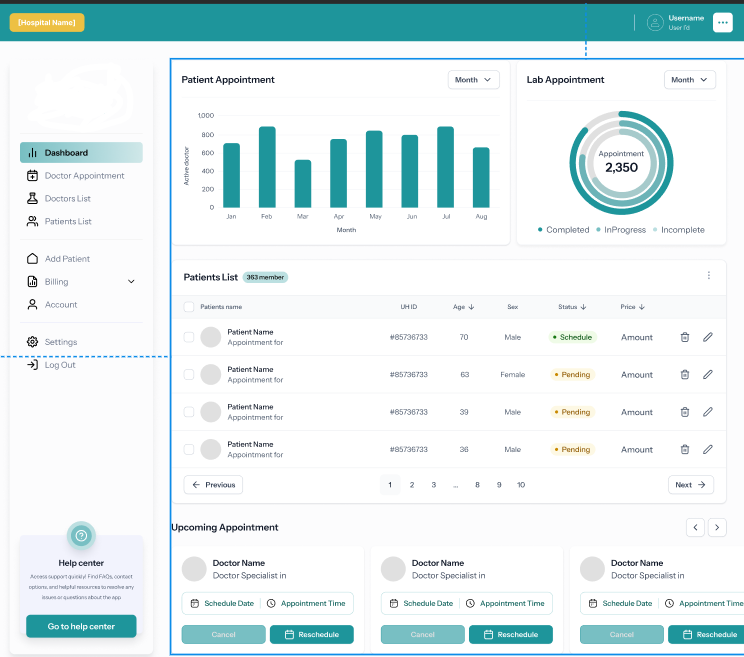
Task: Go to Patients List in sidebar
Action: (x=68, y=221)
